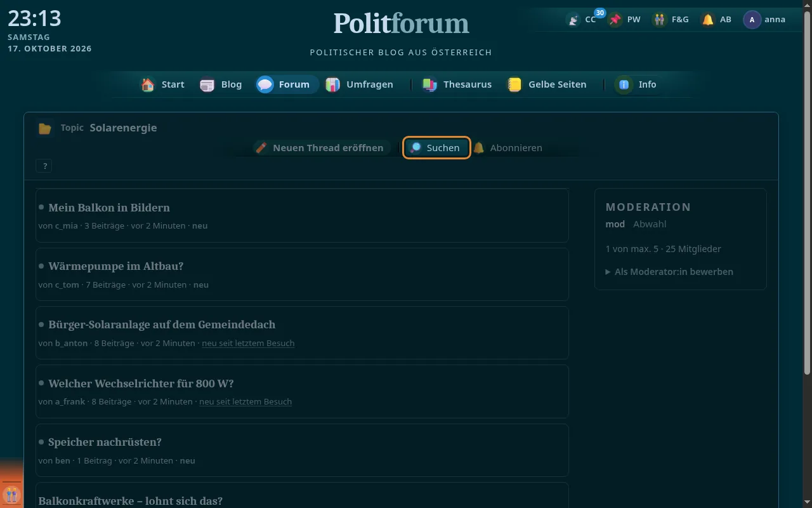Image resolution: width=812 pixels, height=508 pixels.
Task: Click the bell icon beside Abonnieren
Action: [479, 148]
